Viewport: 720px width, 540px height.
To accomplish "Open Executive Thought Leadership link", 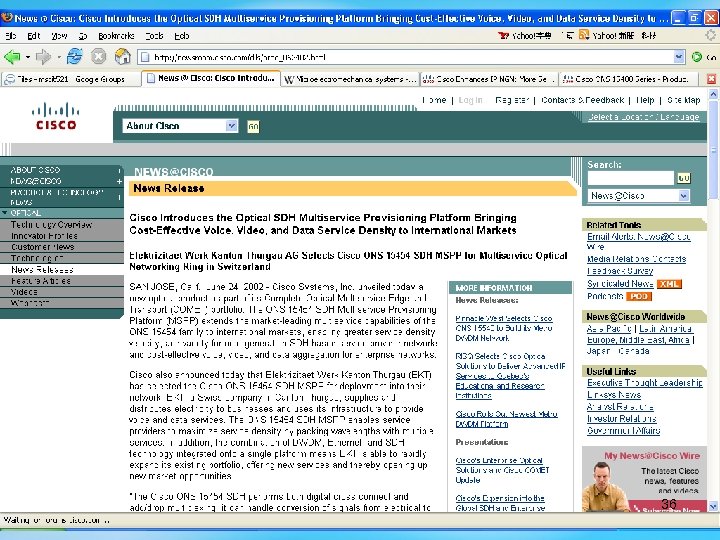I will pyautogui.click(x=645, y=383).
